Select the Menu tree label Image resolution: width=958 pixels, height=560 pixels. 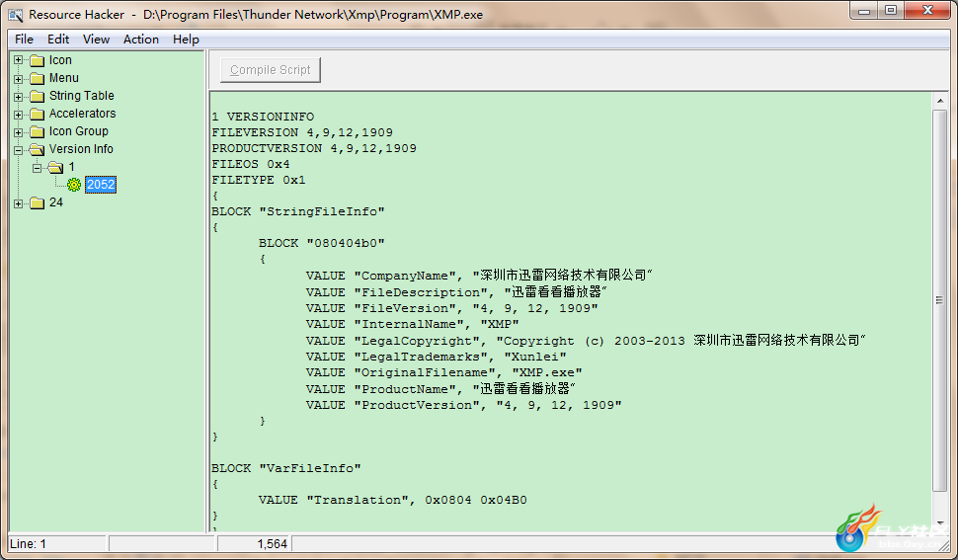click(64, 78)
